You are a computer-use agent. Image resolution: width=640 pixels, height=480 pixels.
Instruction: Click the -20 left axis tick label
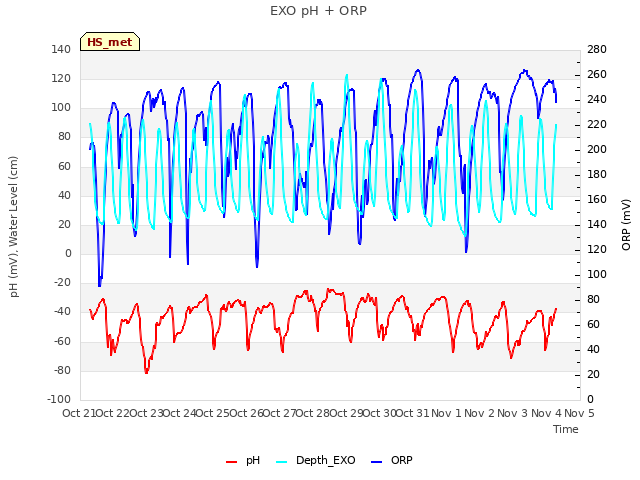point(62,282)
